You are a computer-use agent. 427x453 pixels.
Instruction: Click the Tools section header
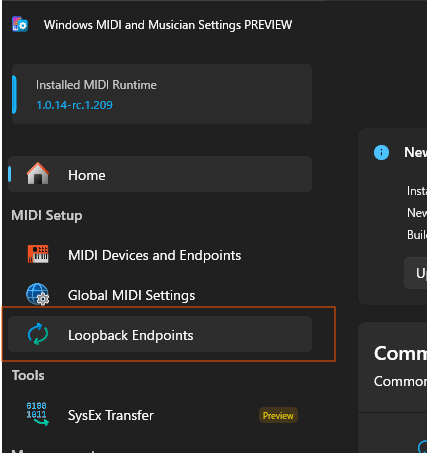28,375
